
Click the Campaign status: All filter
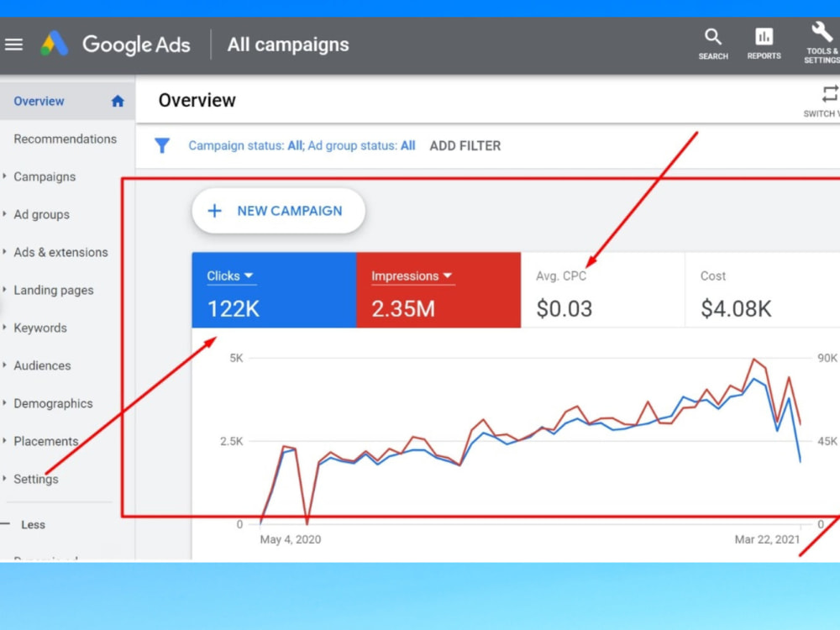[x=245, y=145]
